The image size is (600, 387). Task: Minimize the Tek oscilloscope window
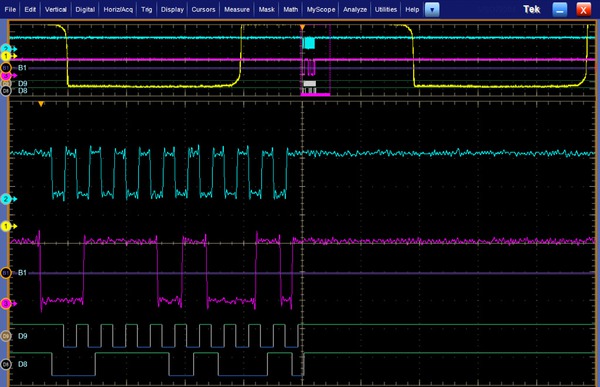(x=559, y=10)
